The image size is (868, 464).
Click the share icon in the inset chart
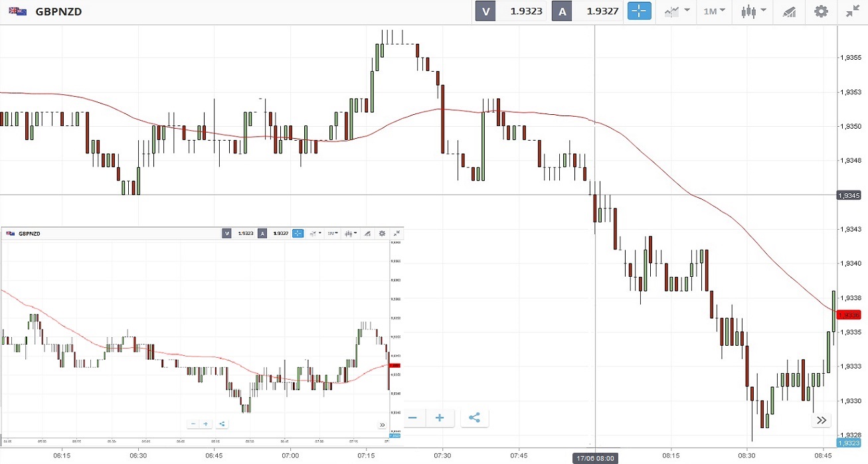(x=222, y=424)
